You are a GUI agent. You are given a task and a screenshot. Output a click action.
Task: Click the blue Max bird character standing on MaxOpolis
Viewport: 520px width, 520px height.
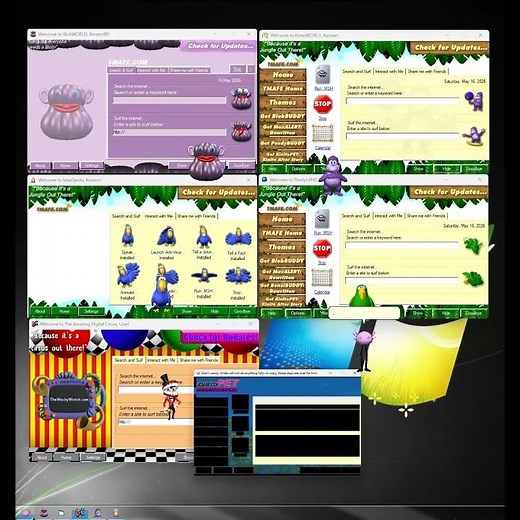pyautogui.click(x=162, y=293)
